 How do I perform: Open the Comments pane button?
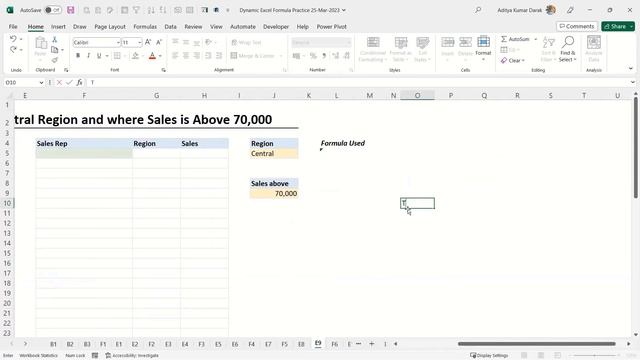tap(577, 26)
